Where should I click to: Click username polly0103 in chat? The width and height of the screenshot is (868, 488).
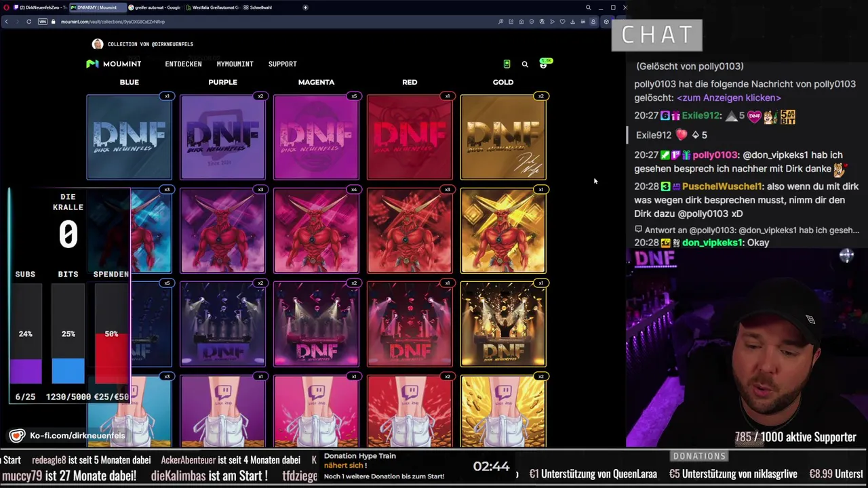coord(715,155)
